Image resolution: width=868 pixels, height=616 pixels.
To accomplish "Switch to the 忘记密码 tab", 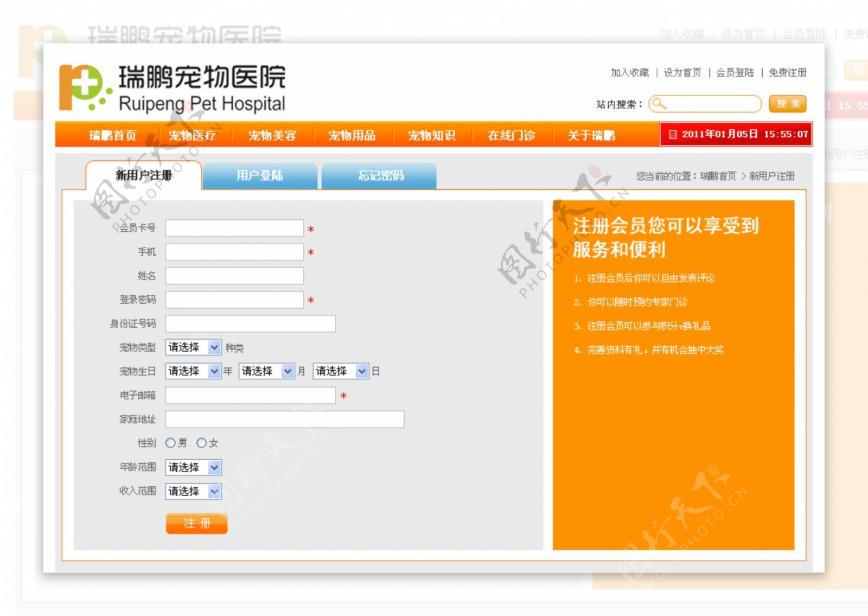I will 379,175.
